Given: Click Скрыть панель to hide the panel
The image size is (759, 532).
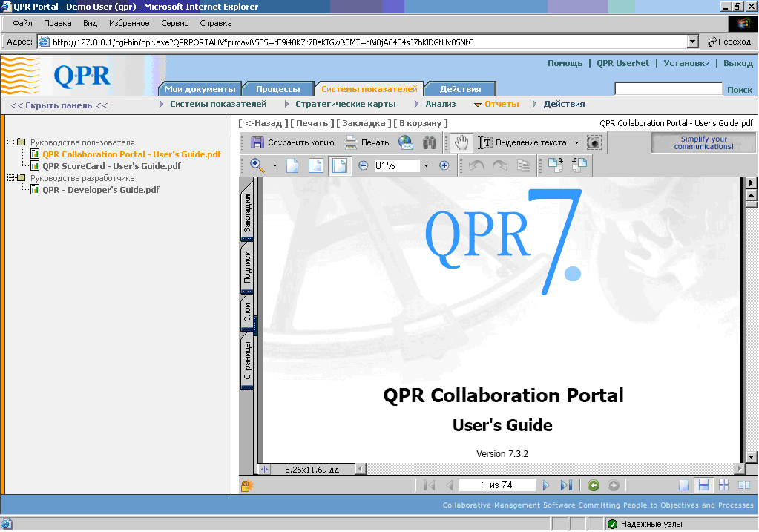Looking at the screenshot, I should (x=59, y=105).
